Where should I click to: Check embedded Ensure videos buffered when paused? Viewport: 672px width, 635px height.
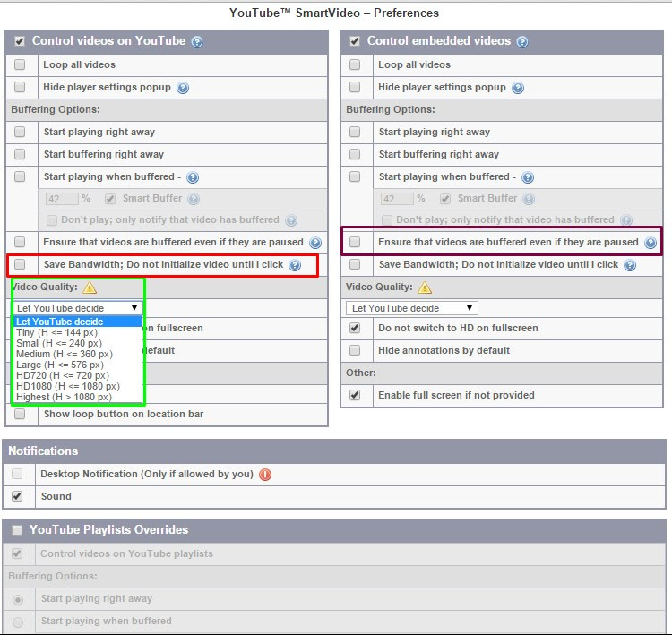(x=355, y=242)
